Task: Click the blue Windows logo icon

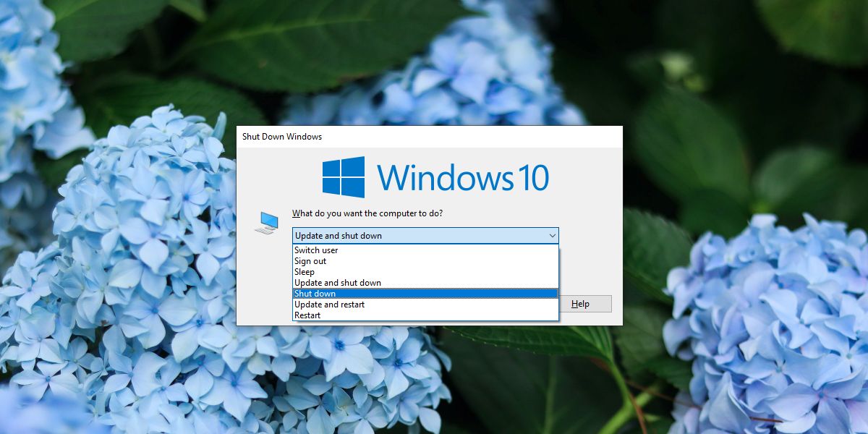Action: click(343, 177)
